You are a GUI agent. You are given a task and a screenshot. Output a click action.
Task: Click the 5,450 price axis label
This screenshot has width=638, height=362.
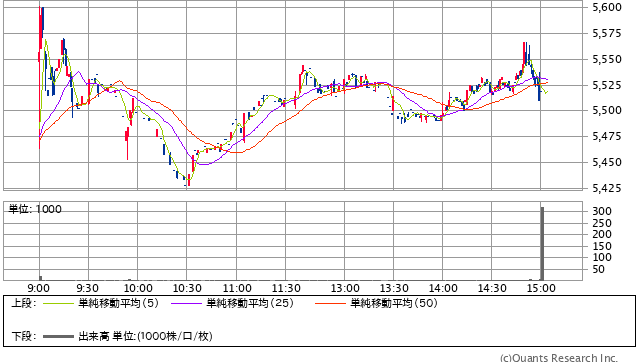(x=607, y=163)
